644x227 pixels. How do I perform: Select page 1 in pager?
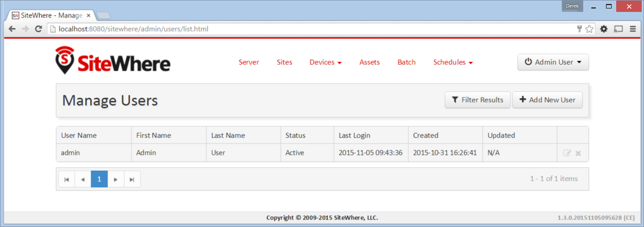[99, 179]
